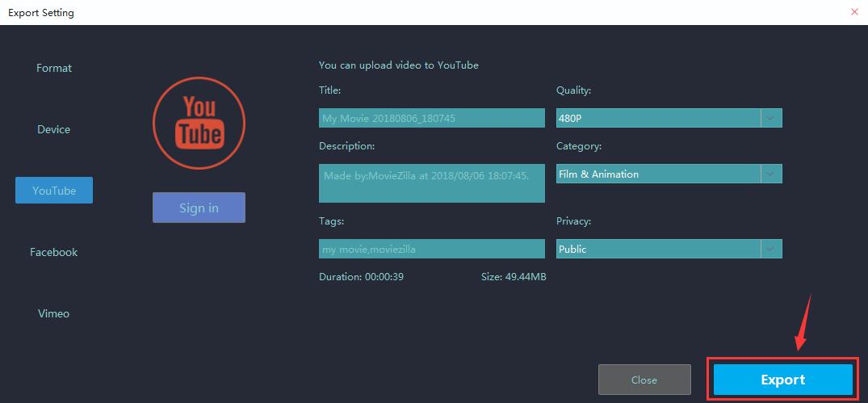The height and width of the screenshot is (403, 868).
Task: Select the YouTube tab
Action: (54, 191)
